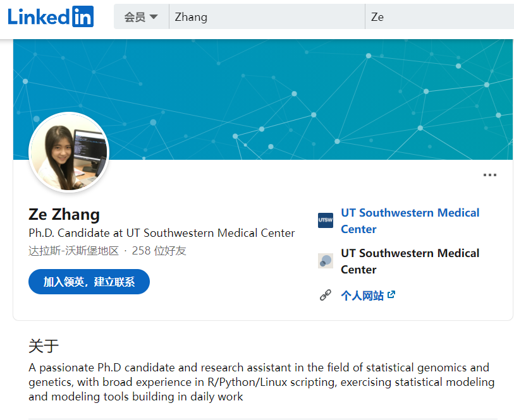Open the 会员 search type dropdown
This screenshot has width=514, height=420.
click(x=141, y=16)
